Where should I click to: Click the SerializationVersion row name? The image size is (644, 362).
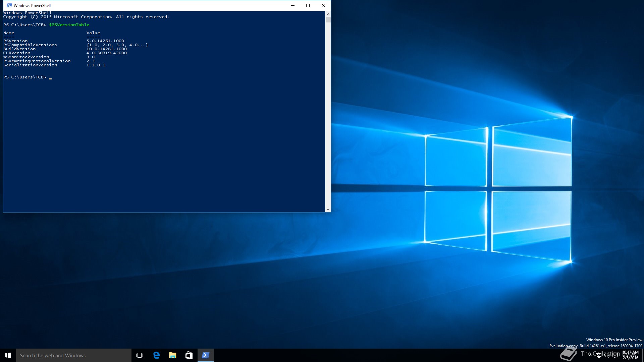[x=30, y=65]
